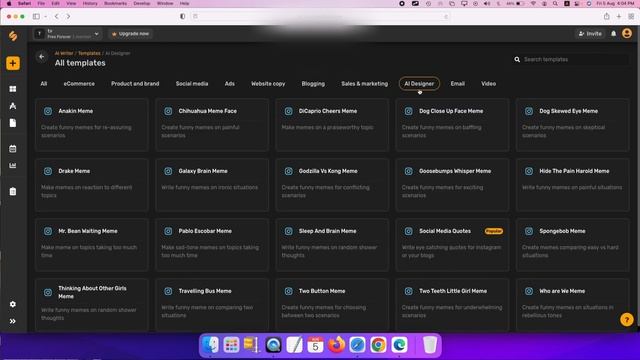
Task: Open the workspace switcher dropdown
Action: coord(67,34)
